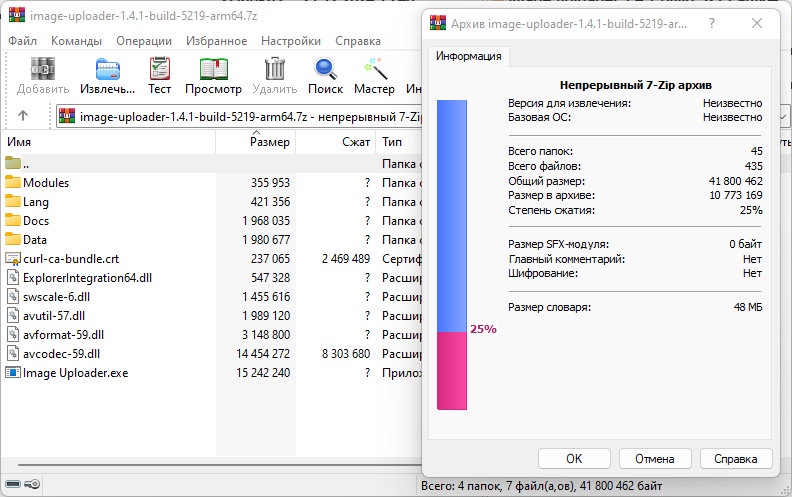Select the avutil-57.dll file name
792x497 pixels.
pos(54,316)
